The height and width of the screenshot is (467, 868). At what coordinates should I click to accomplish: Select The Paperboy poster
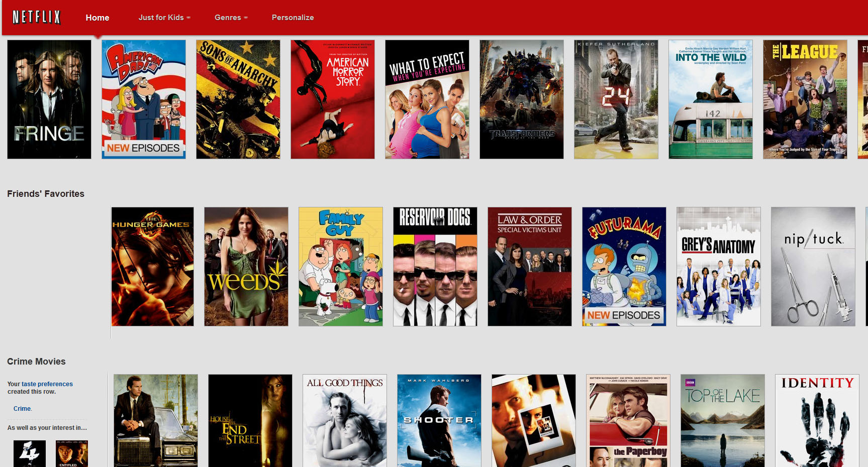click(628, 421)
